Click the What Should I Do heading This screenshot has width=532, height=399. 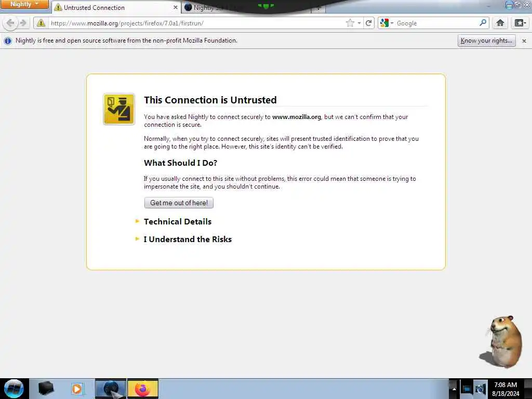180,163
